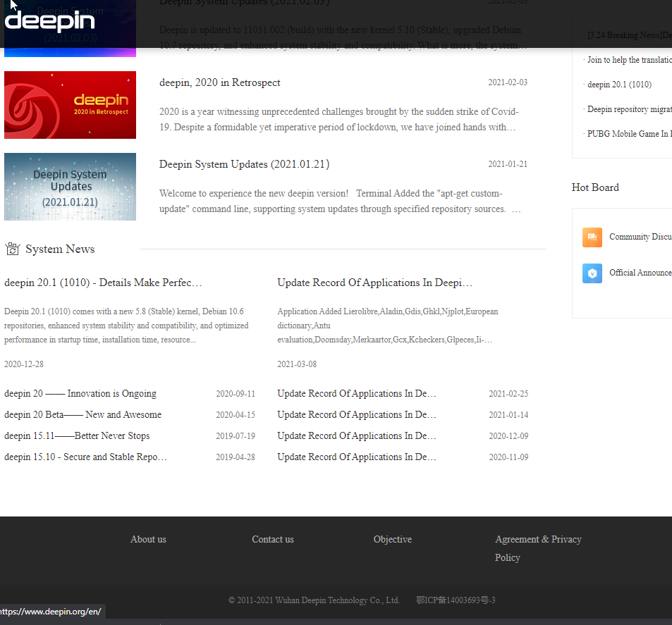The width and height of the screenshot is (672, 625).
Task: Open deepin 20 Innovation is Ongoing
Action: (x=80, y=394)
